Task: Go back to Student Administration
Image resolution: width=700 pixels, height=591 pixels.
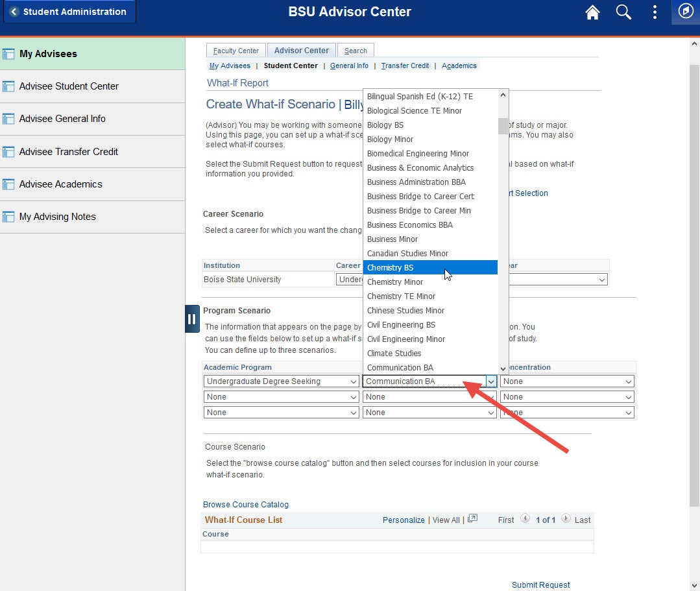Action: tap(69, 12)
